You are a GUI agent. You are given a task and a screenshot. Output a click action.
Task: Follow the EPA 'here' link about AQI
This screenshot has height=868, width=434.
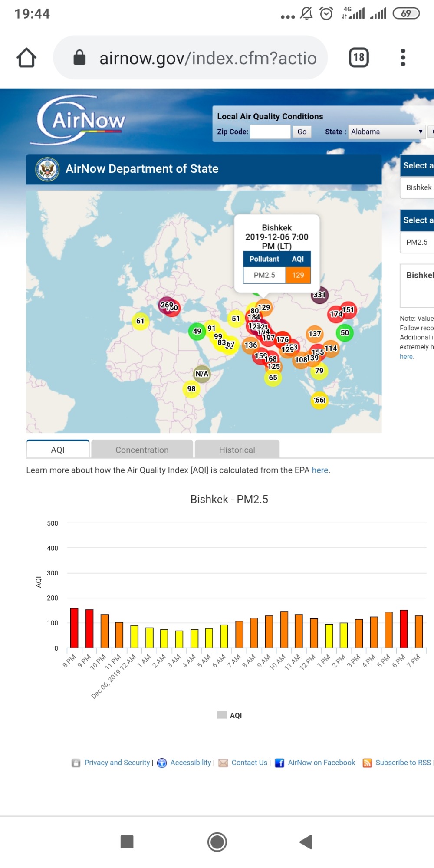[320, 470]
